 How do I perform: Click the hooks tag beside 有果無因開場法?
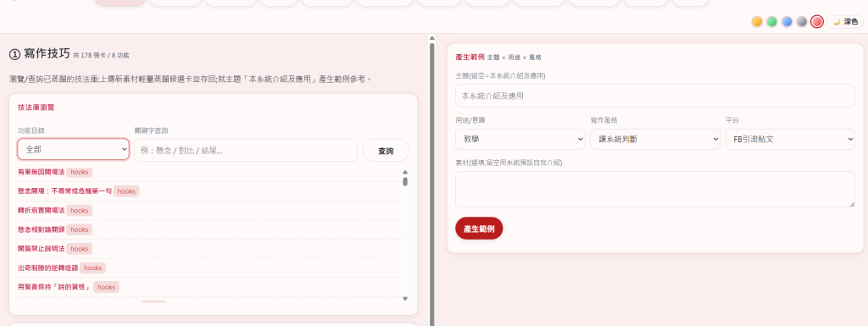[x=79, y=172]
